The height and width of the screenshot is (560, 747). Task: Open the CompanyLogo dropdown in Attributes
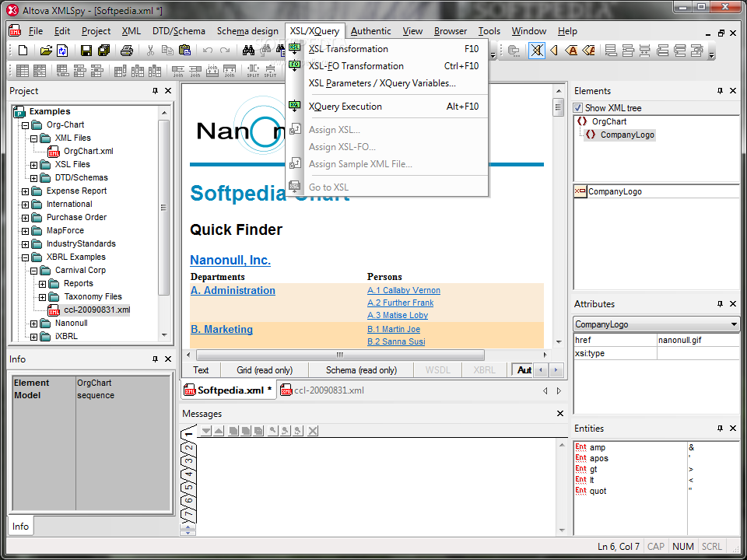coord(734,325)
